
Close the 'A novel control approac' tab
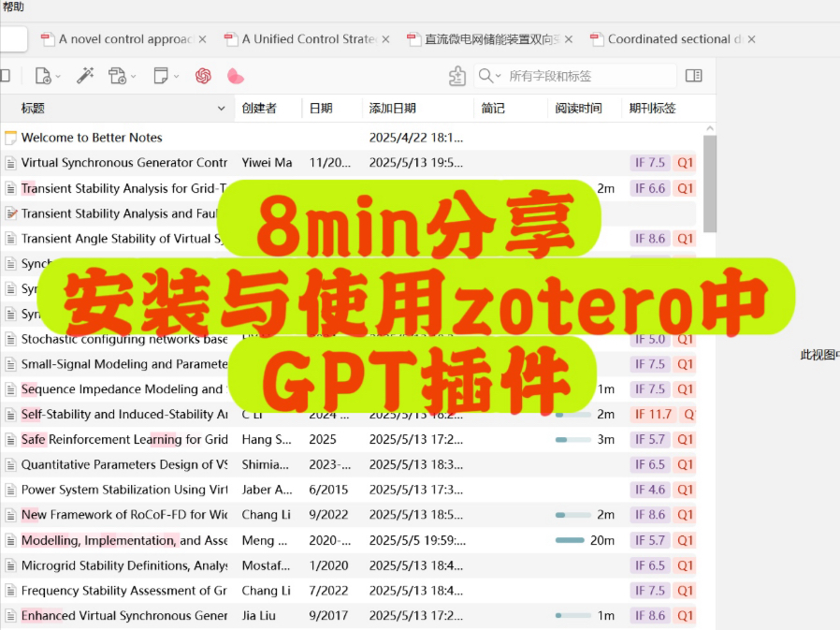click(x=202, y=39)
